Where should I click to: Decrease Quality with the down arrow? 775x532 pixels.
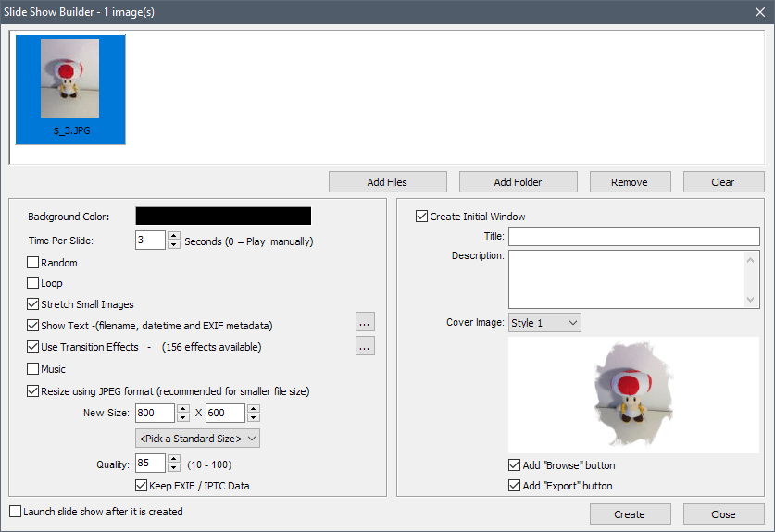pos(173,468)
